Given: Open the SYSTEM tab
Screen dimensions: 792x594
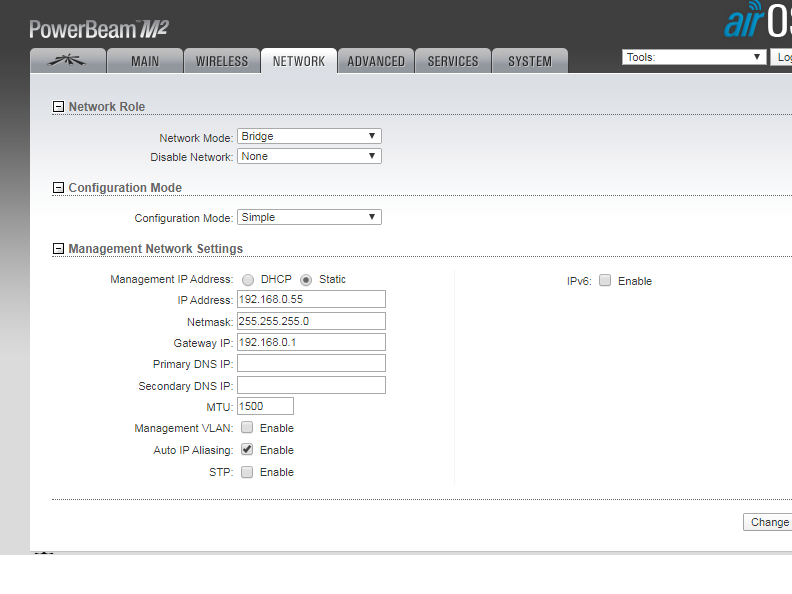Looking at the screenshot, I should (530, 61).
